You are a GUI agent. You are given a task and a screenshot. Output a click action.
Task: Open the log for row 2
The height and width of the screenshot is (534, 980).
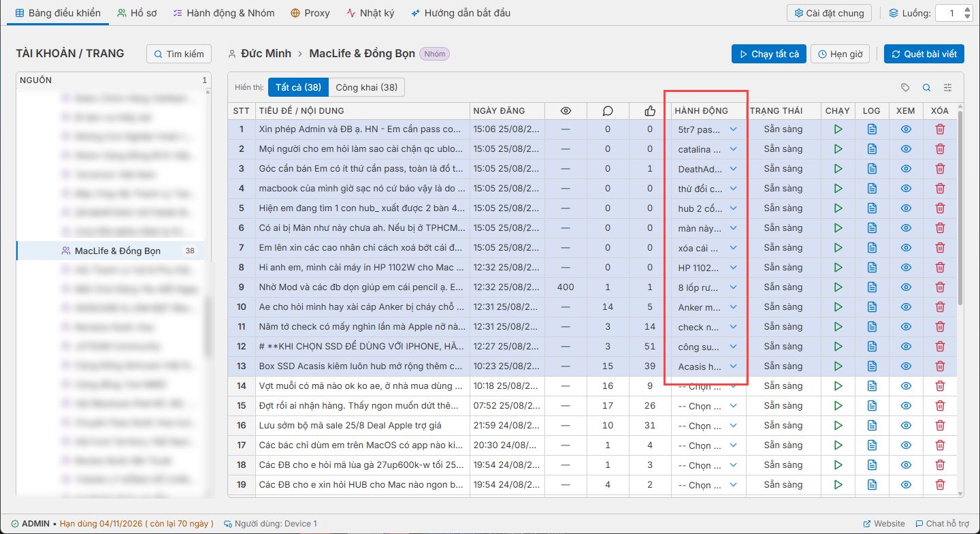click(872, 149)
